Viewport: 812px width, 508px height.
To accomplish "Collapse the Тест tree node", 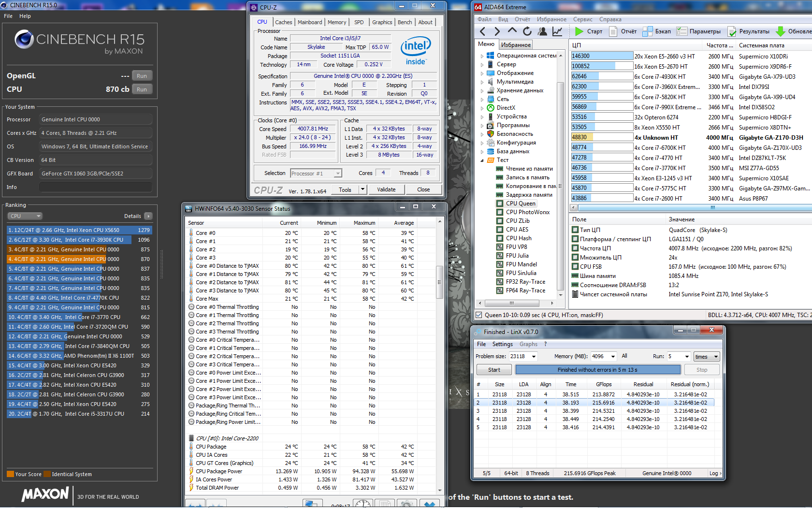I will point(482,160).
